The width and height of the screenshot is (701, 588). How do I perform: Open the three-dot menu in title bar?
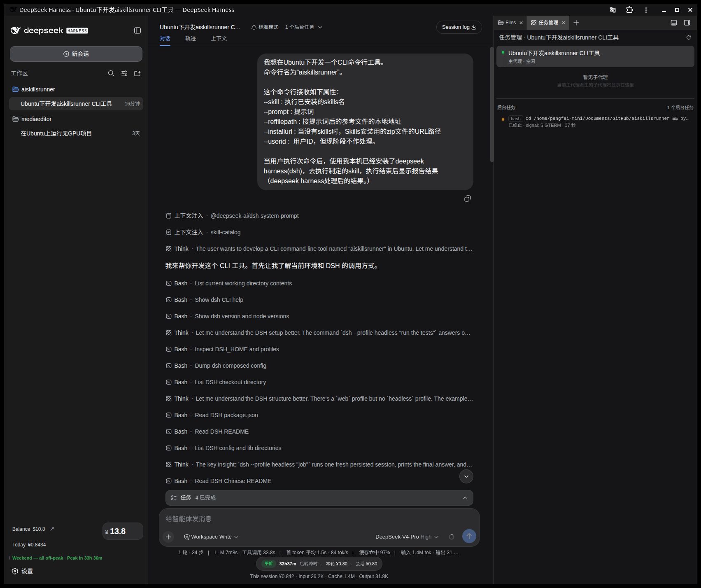coord(646,10)
